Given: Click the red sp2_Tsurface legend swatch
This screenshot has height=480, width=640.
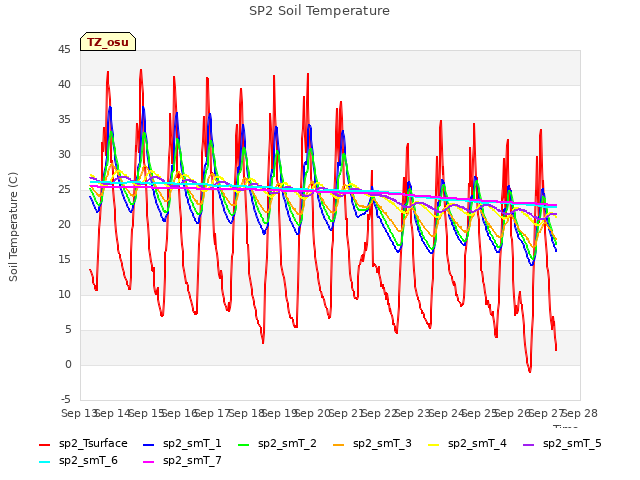Looking at the screenshot, I should click(44, 444).
